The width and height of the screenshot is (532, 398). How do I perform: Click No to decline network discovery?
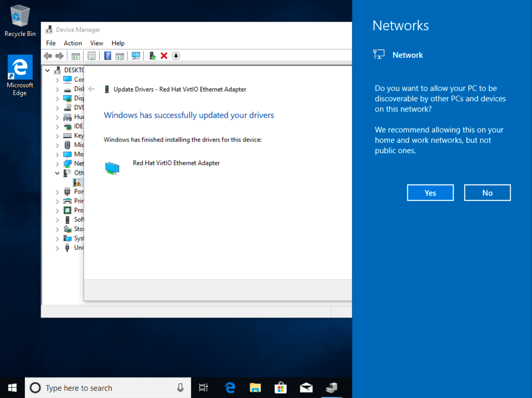tap(487, 193)
